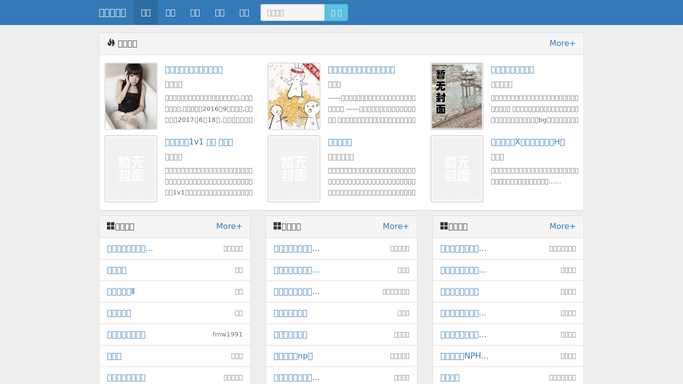The height and width of the screenshot is (384, 683).
Task: Open the list entry ending with NPH...
Action: pos(464,356)
